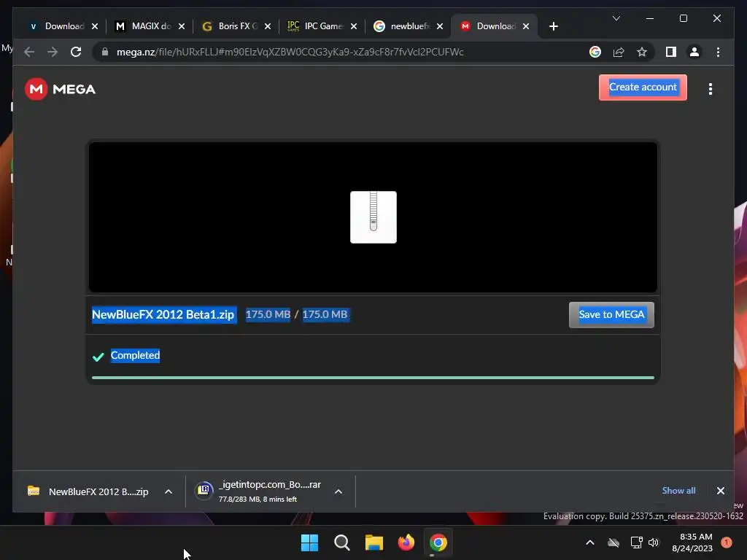This screenshot has width=747, height=560.
Task: Bookmark this page with the star
Action: pos(642,52)
